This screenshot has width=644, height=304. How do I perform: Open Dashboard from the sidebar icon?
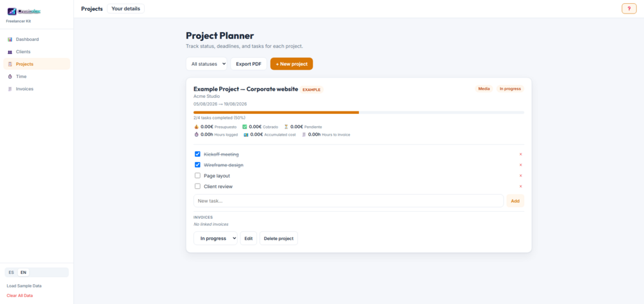10,40
